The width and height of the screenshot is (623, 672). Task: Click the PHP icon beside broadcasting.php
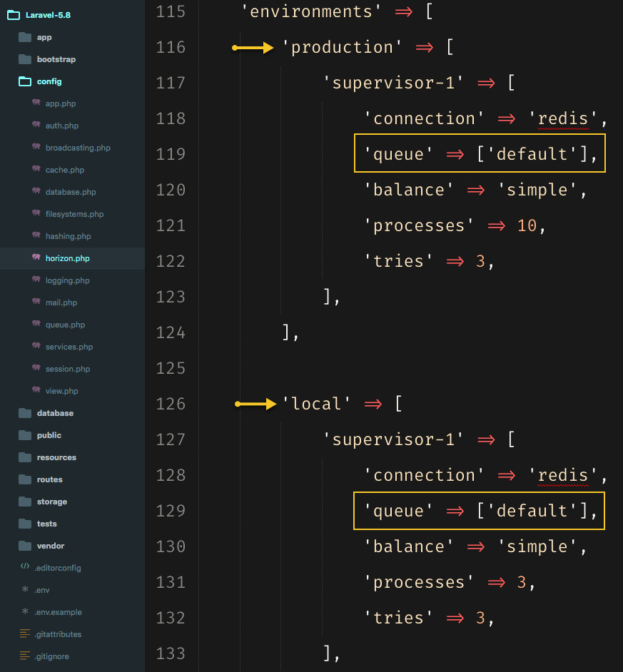(36, 147)
